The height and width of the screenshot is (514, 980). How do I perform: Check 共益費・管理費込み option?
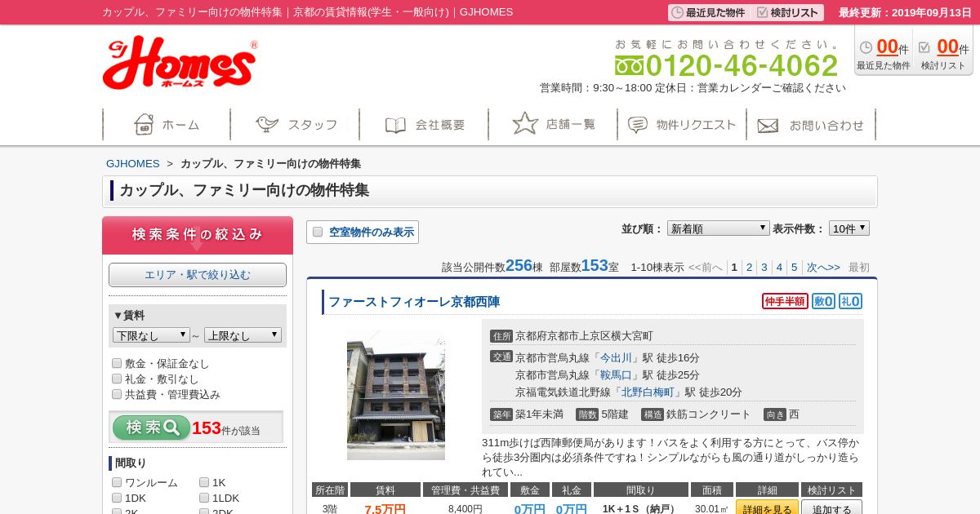point(117,394)
